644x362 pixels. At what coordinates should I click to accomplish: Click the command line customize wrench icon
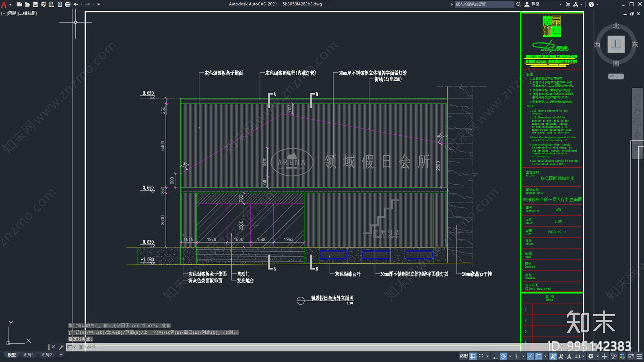click(x=61, y=347)
